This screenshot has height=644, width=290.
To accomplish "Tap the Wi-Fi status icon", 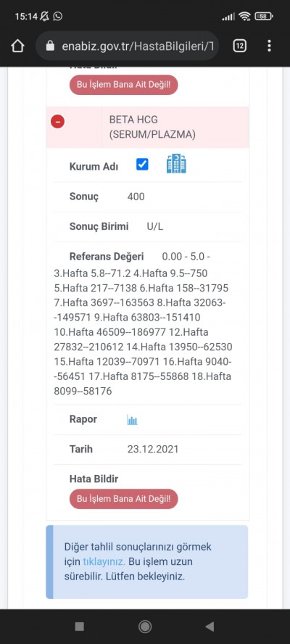I will [x=245, y=17].
